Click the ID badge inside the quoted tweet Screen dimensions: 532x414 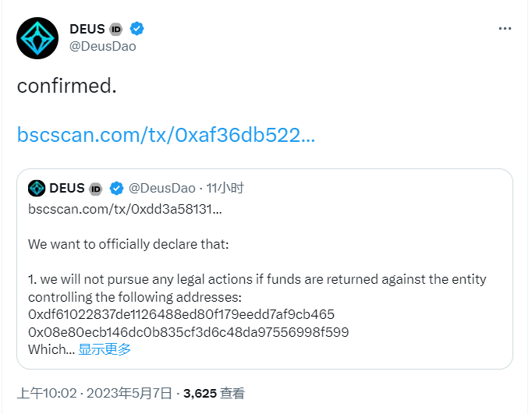[x=96, y=189]
